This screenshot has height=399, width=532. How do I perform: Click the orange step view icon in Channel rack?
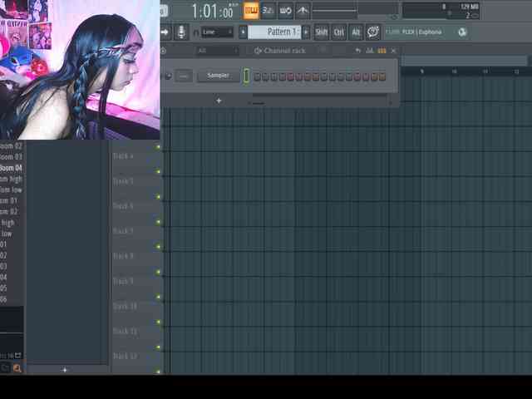pos(382,51)
